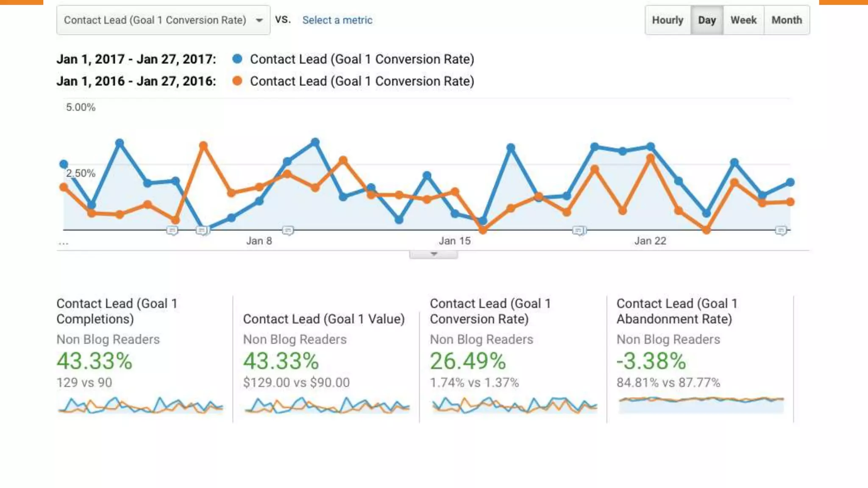Image resolution: width=868 pixels, height=488 pixels.
Task: Click annotation icon at the chart's far right
Action: [781, 230]
